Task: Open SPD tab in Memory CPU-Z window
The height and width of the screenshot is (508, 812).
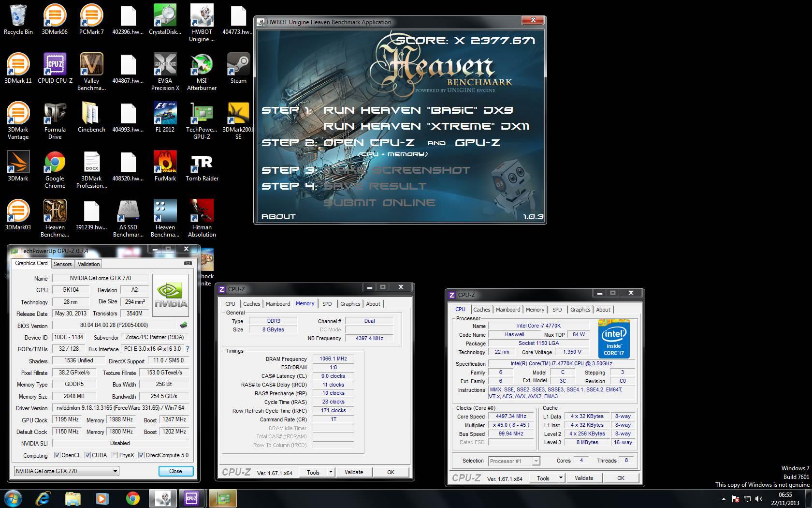Action: (327, 304)
